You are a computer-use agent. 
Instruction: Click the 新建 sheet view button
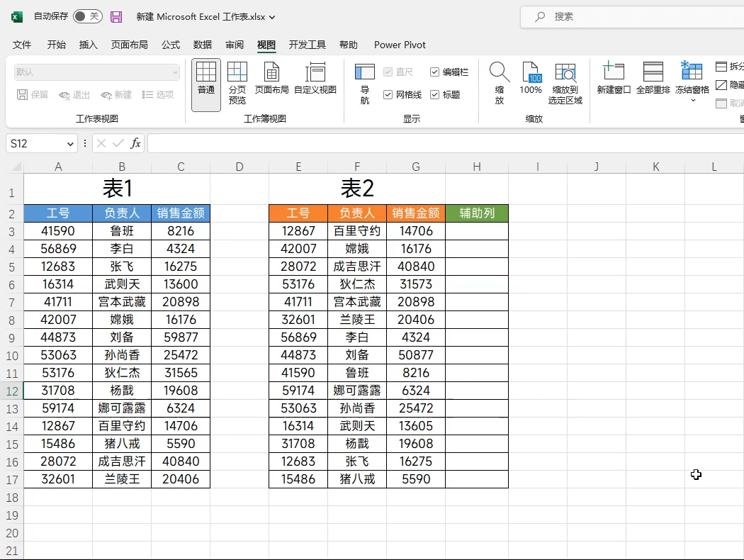point(116,95)
